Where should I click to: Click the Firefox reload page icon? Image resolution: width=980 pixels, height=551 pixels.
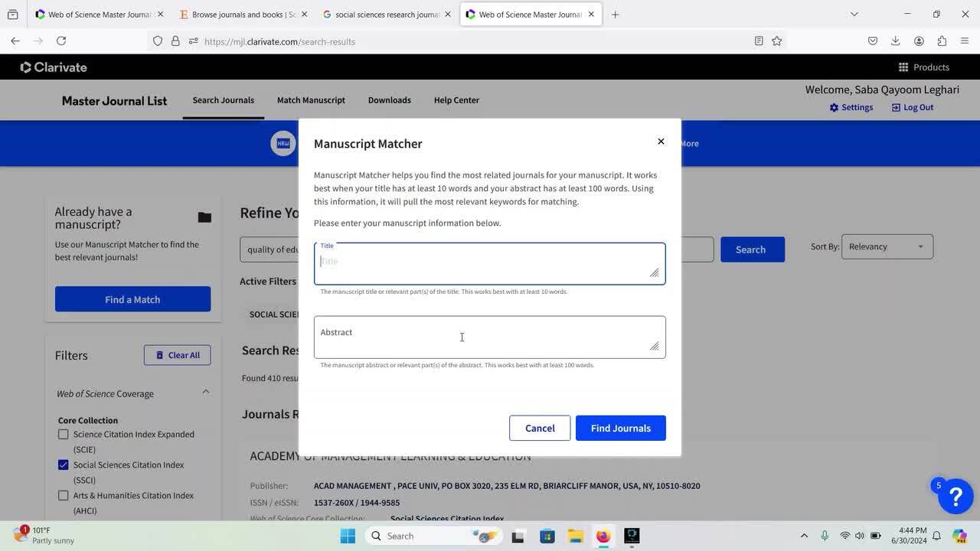point(61,41)
